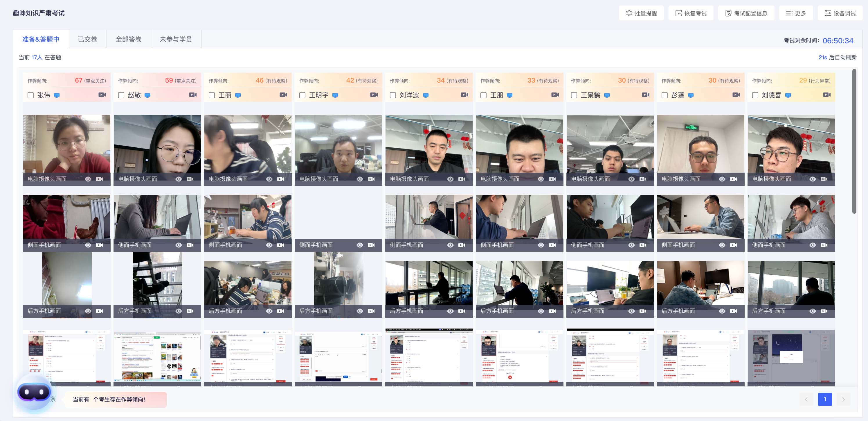Open 考试配置信息
Screen dimensions: 868x421
click(x=746, y=13)
